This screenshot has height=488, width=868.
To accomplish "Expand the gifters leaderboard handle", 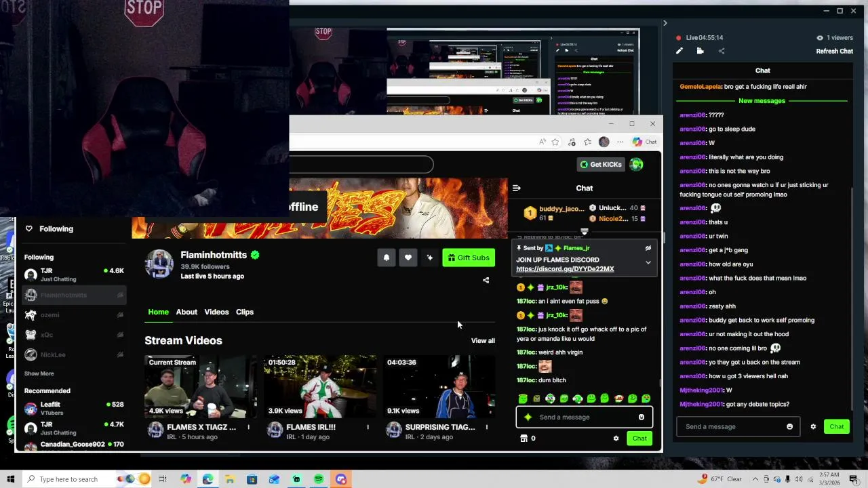I will tap(584, 232).
